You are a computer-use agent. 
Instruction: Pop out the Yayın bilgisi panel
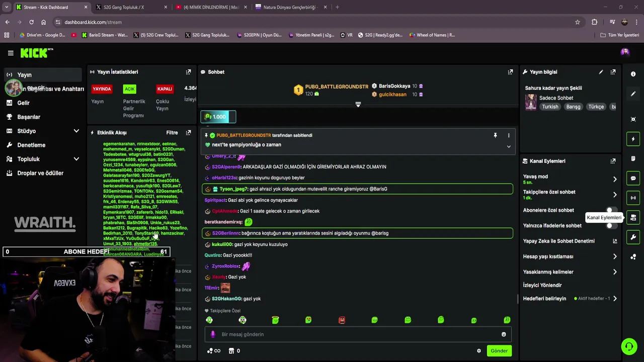[x=613, y=72]
